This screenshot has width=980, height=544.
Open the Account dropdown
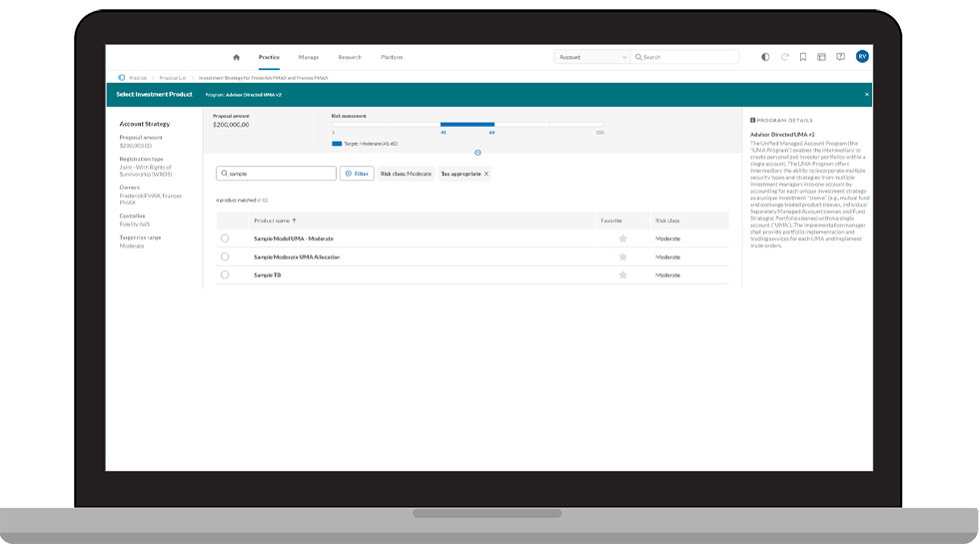(x=591, y=57)
